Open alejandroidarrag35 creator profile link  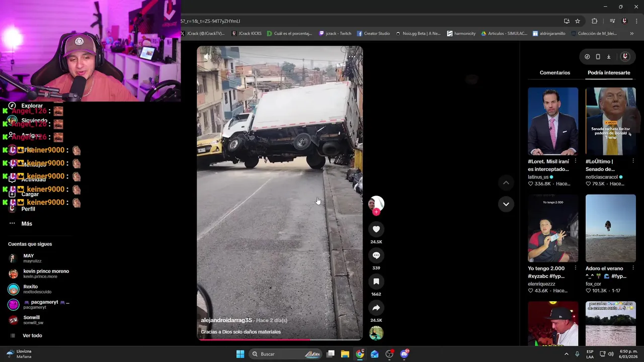226,320
